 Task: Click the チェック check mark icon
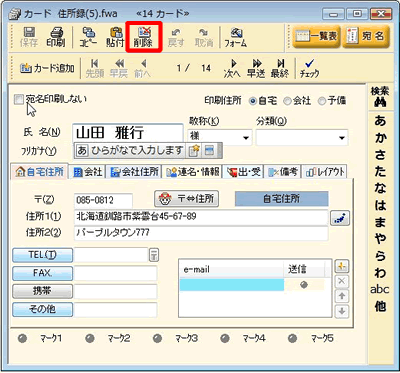click(309, 68)
